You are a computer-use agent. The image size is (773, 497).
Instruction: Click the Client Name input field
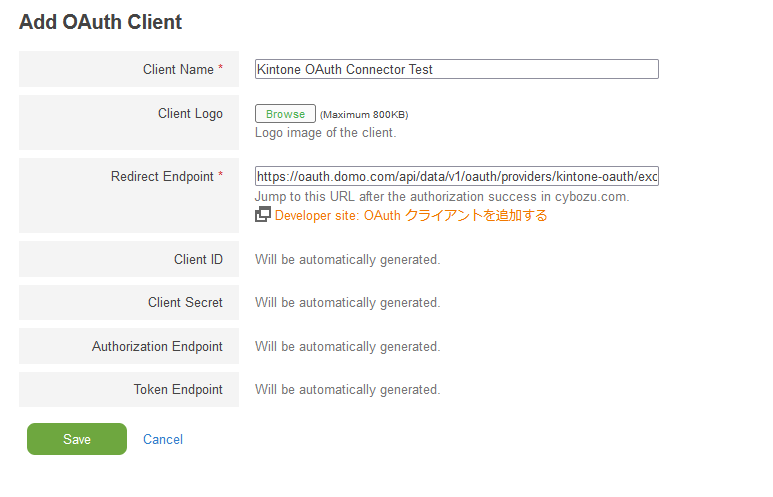[457, 69]
